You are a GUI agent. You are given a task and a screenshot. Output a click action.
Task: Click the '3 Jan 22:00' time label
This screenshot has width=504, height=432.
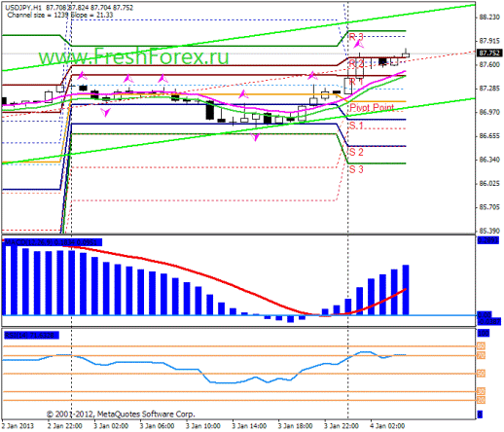coord(342,426)
